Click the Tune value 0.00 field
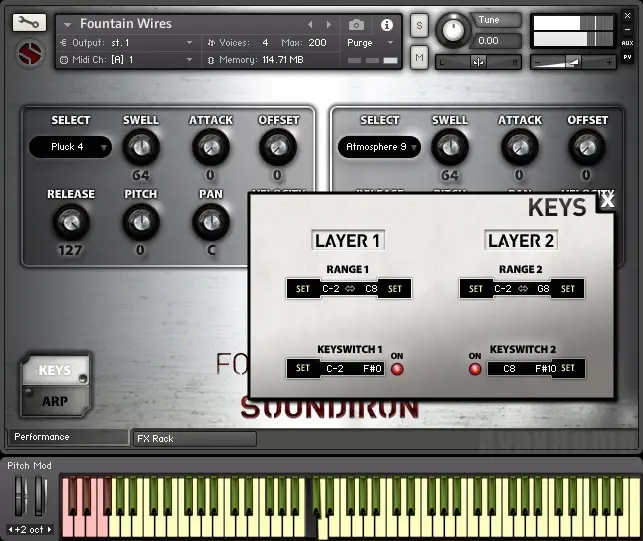This screenshot has height=541, width=643. point(497,41)
